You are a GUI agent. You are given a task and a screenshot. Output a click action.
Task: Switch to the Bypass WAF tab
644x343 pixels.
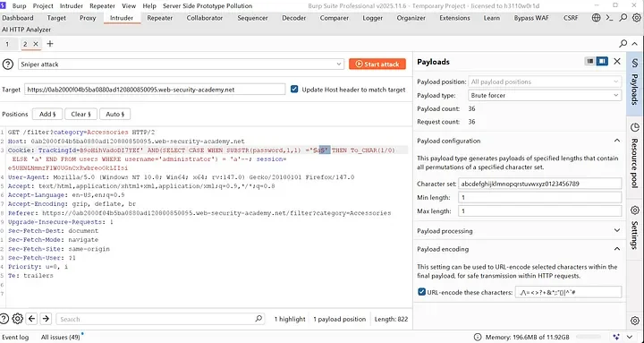tap(531, 18)
